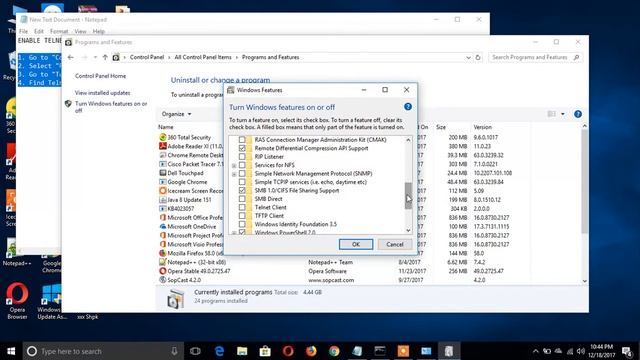Click the Adobe Reader XI program icon
Screen dimensions: 640x360
click(162, 146)
